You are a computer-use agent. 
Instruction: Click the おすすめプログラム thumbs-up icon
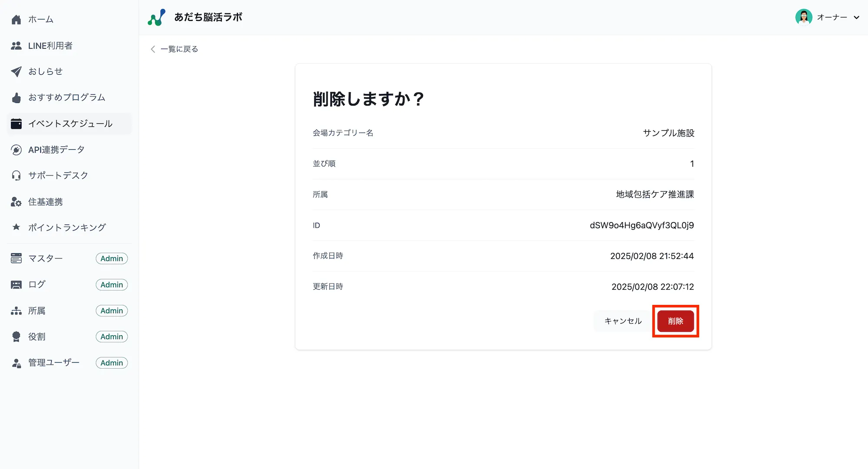pyautogui.click(x=16, y=97)
